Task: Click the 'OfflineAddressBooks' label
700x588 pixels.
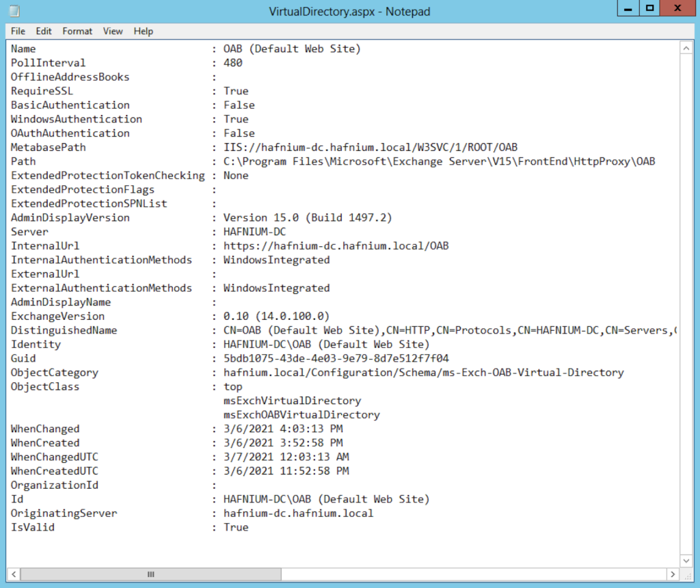Action: click(70, 77)
